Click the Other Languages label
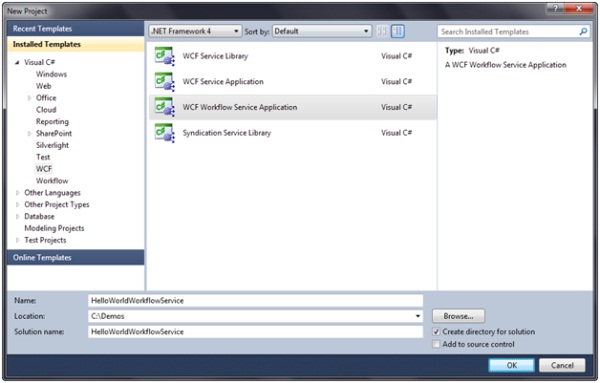 point(52,193)
